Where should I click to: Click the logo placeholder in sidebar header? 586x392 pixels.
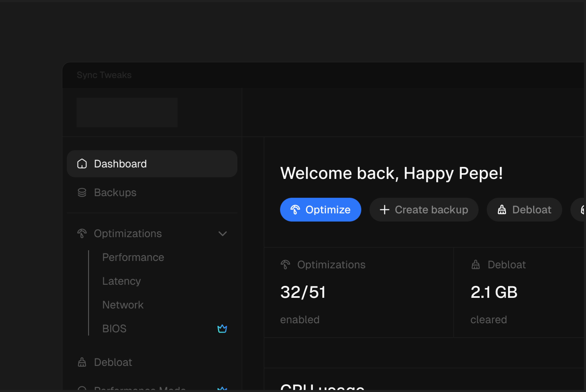pos(127,113)
